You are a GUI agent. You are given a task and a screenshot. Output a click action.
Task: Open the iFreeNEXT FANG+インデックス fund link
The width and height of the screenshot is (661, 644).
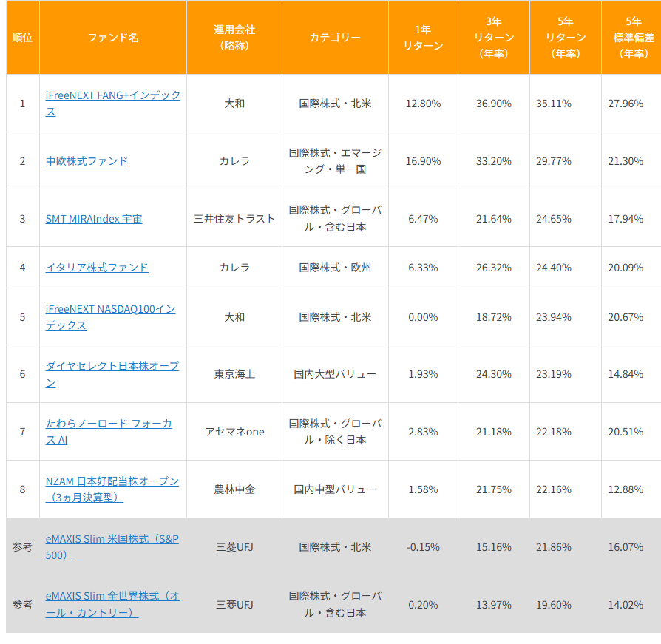[112, 104]
